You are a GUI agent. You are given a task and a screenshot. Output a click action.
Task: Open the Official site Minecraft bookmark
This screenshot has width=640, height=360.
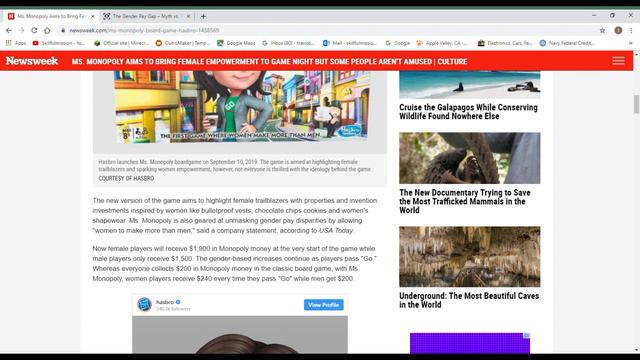click(121, 43)
